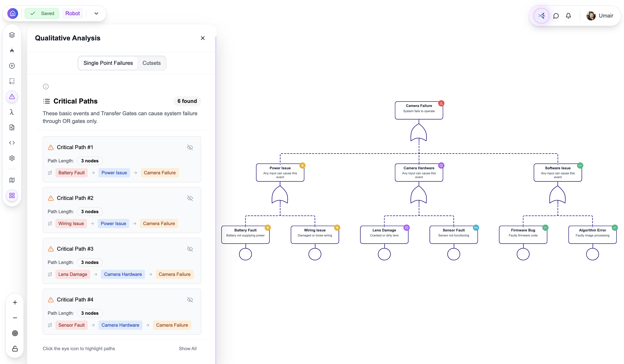Click the info icon above Critical Paths
This screenshot has width=624, height=364.
[46, 87]
